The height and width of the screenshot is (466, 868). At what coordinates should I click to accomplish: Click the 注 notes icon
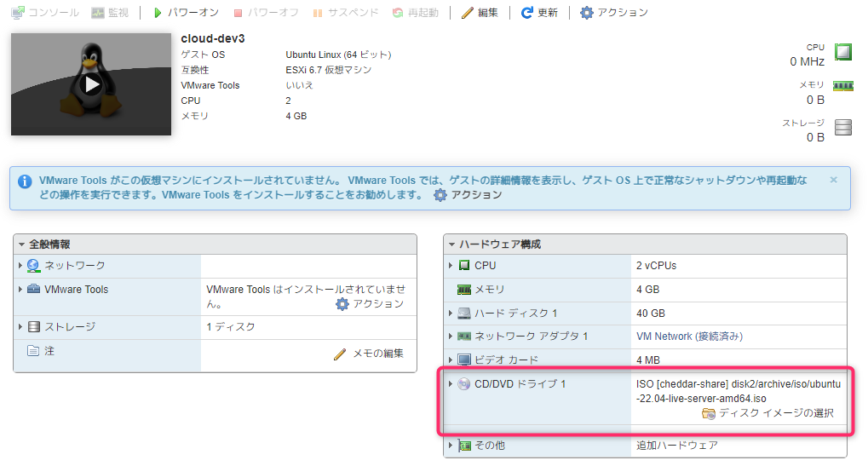pyautogui.click(x=33, y=351)
